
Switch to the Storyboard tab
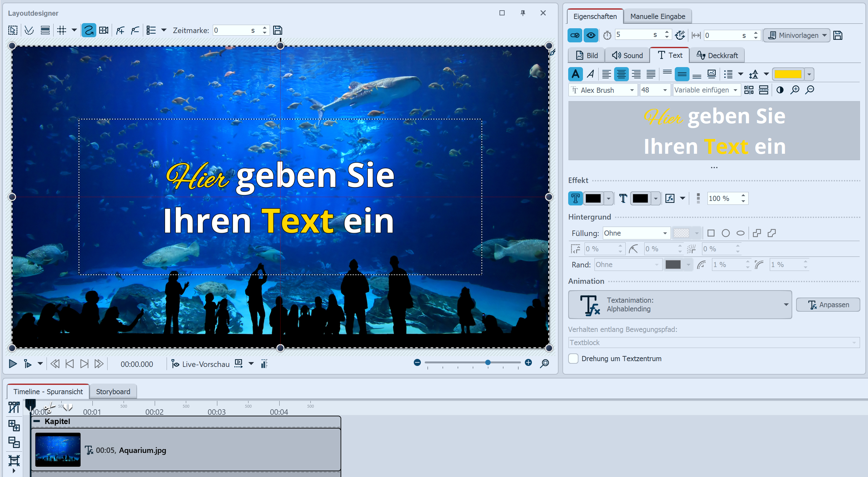click(113, 391)
